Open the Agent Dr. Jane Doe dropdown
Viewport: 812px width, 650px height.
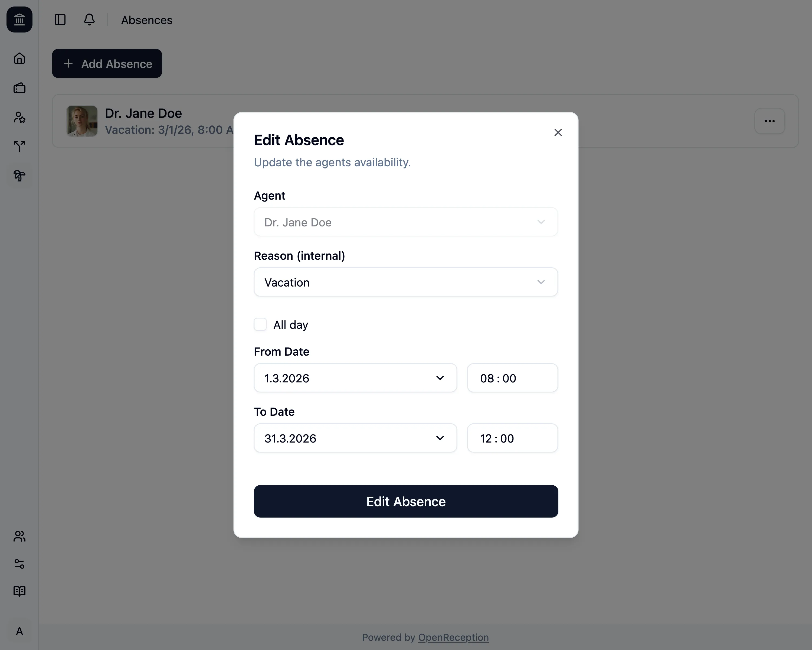click(x=406, y=222)
